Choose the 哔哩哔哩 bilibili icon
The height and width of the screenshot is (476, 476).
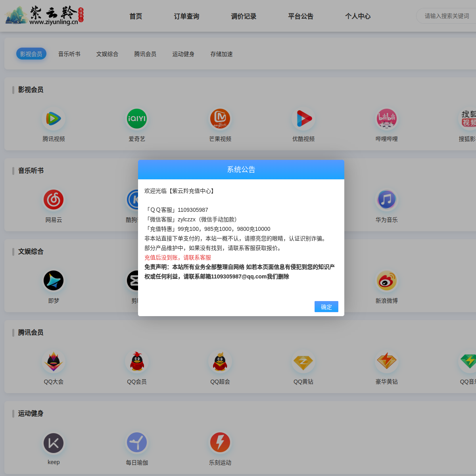(x=387, y=119)
